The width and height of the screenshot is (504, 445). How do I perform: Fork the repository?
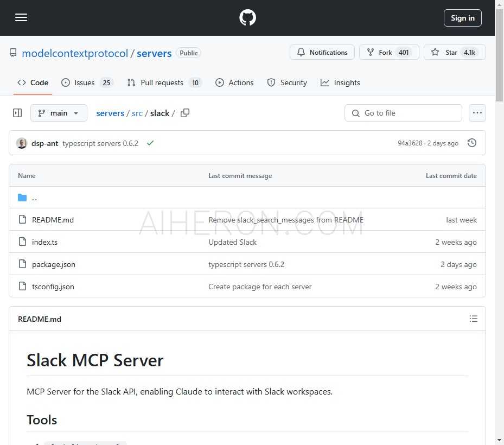coord(389,52)
